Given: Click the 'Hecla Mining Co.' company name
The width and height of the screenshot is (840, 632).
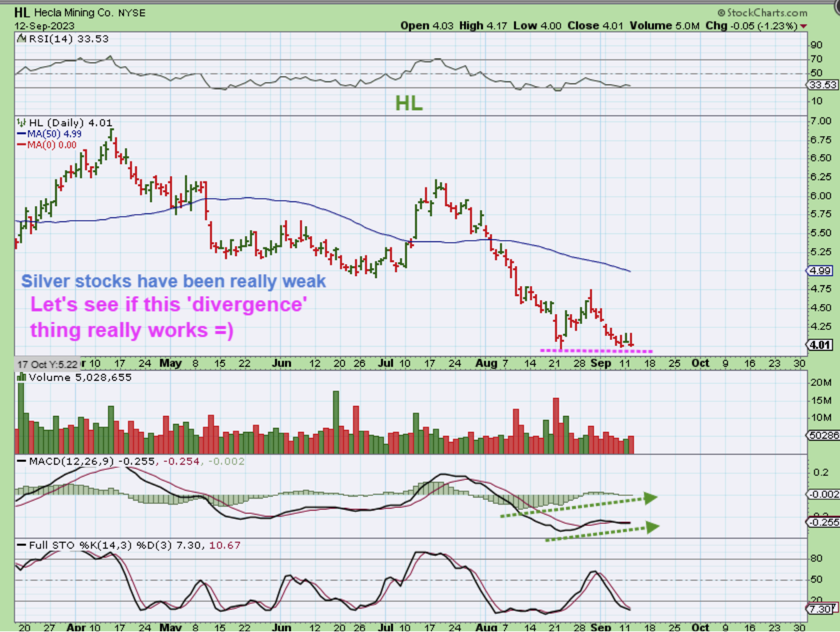Looking at the screenshot, I should click(x=75, y=13).
